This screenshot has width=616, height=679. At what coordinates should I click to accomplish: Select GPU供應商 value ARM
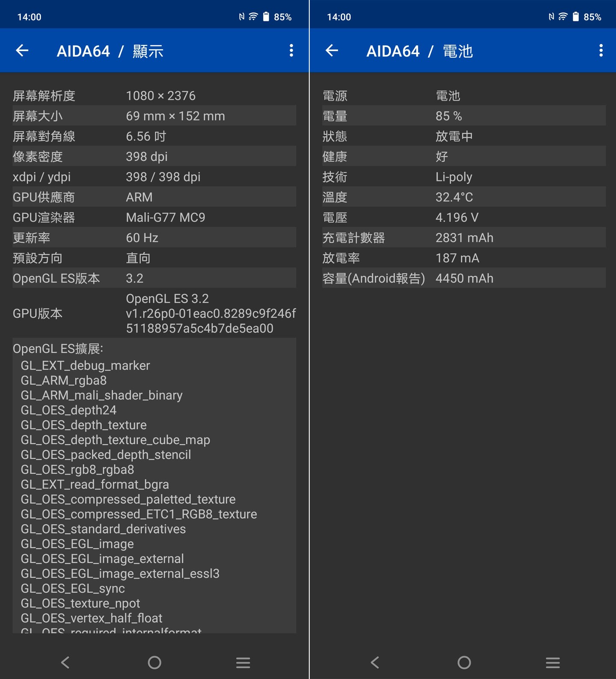click(139, 197)
